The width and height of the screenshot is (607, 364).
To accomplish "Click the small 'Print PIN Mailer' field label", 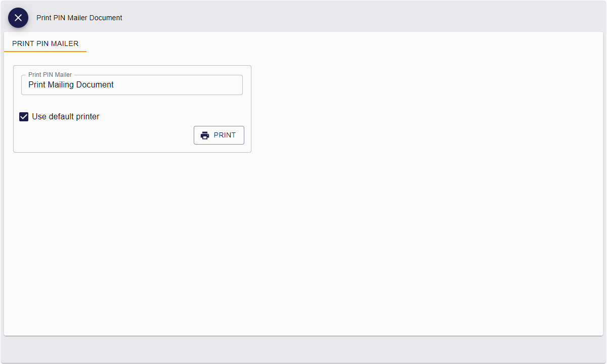I will click(x=50, y=75).
